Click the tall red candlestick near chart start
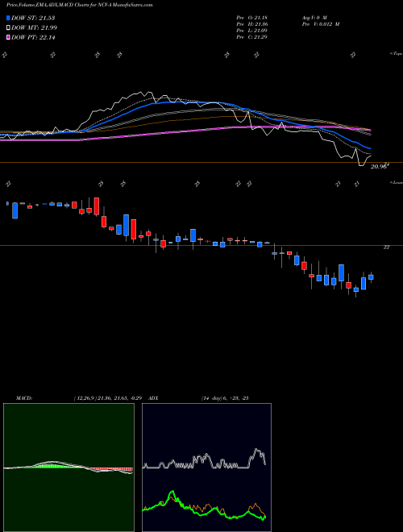This screenshot has height=532, width=403. pos(97,206)
